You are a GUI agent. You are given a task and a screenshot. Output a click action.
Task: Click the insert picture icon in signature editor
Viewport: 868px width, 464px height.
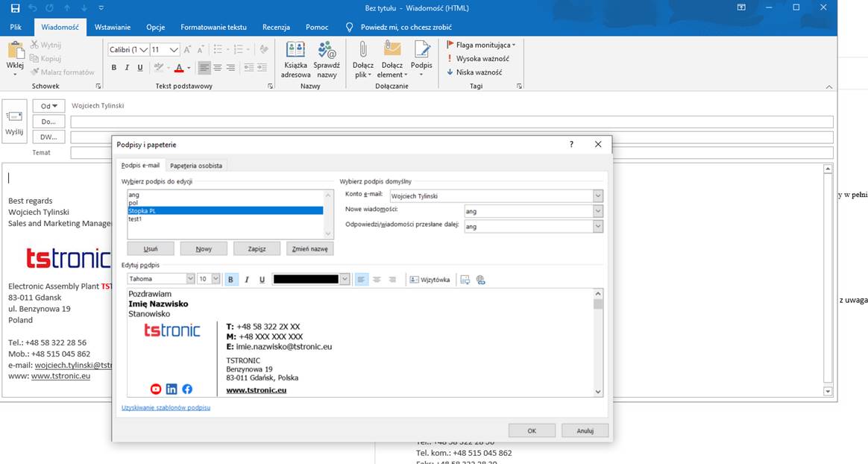tap(465, 280)
